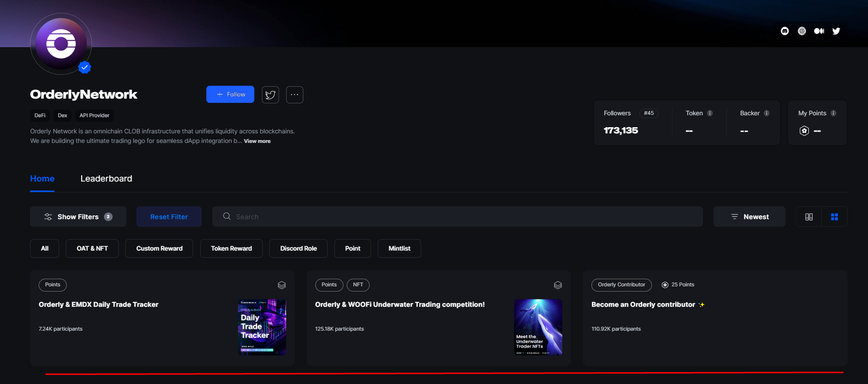Switch to the Leaderboard tab
The image size is (868, 384).
pyautogui.click(x=106, y=179)
